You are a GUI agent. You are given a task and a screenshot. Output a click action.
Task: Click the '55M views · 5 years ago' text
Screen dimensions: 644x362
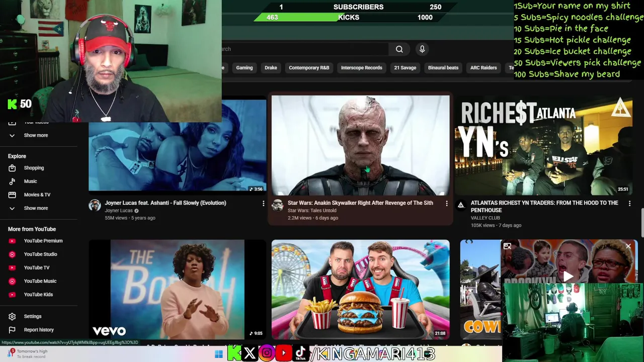click(130, 218)
